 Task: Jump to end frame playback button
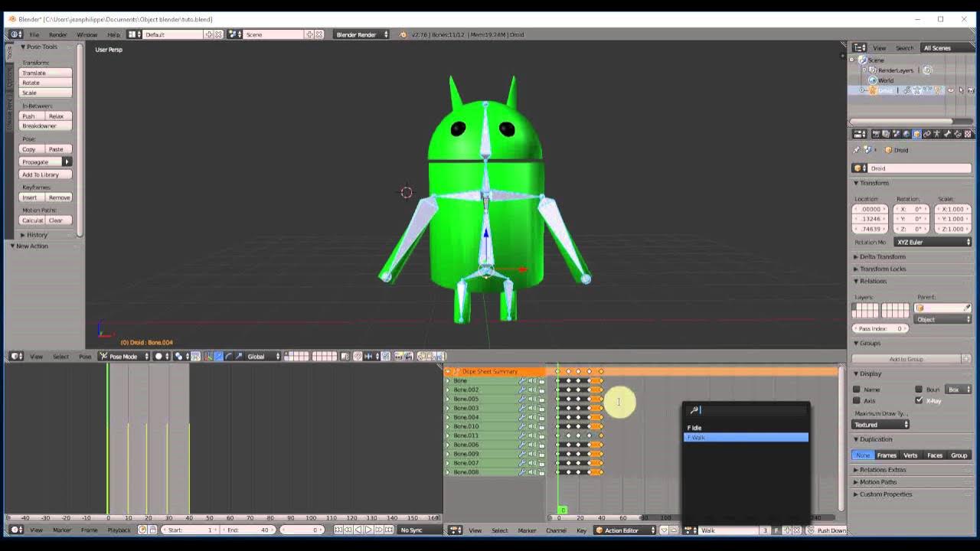pos(389,530)
